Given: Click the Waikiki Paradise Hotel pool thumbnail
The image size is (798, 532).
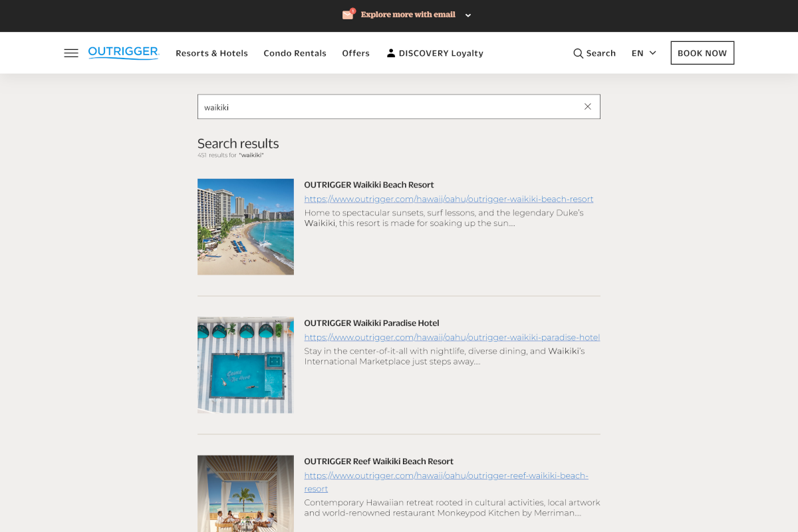Looking at the screenshot, I should click(x=245, y=364).
